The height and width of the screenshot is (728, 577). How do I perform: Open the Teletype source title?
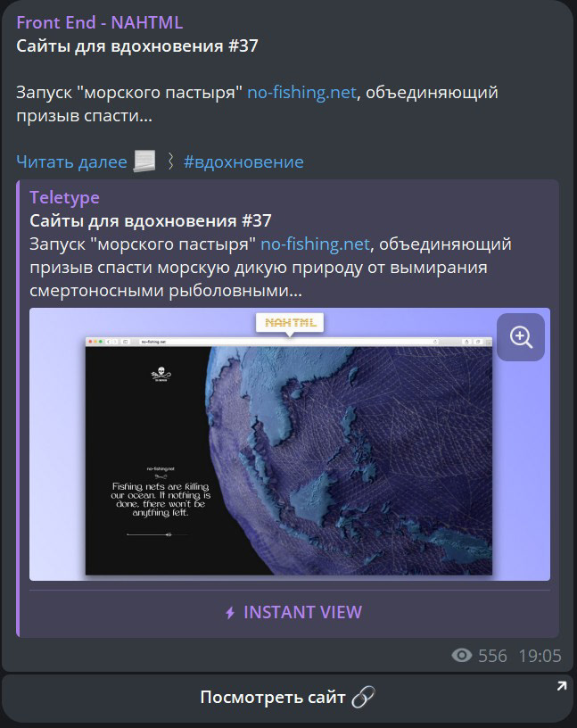[x=64, y=197]
